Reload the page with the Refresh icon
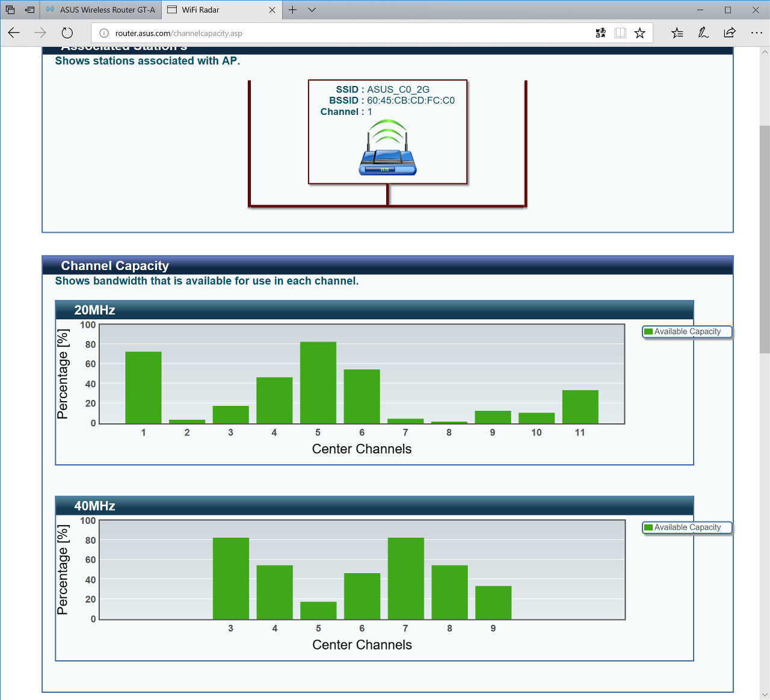This screenshot has height=700, width=770. (67, 33)
